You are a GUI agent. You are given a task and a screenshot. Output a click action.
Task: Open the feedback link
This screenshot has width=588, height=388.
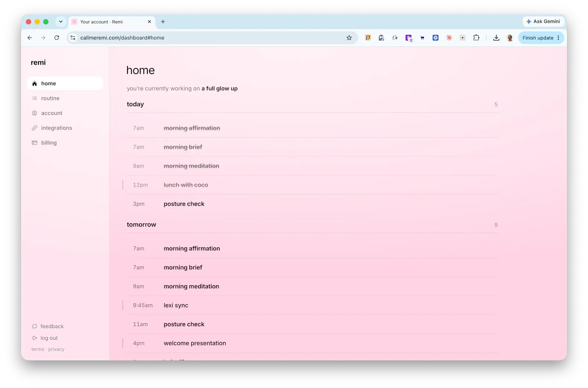[48, 326]
